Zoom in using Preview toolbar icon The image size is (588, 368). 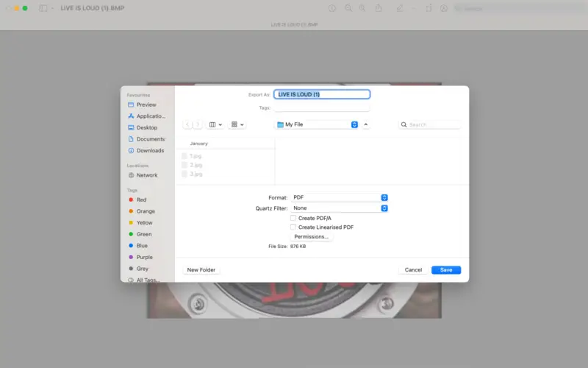coord(362,8)
